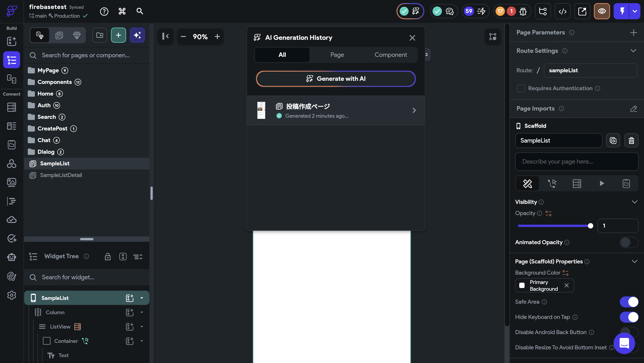Select the Page tab in AI history
The height and width of the screenshot is (363, 644).
point(337,55)
